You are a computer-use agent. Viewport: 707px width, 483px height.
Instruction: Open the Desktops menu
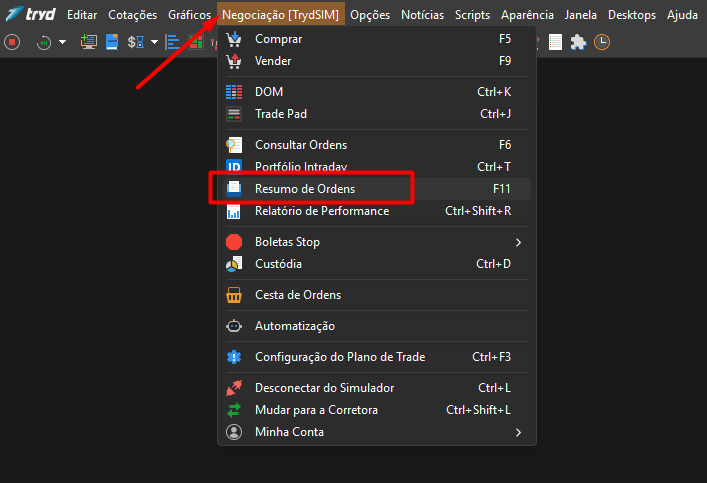point(632,15)
